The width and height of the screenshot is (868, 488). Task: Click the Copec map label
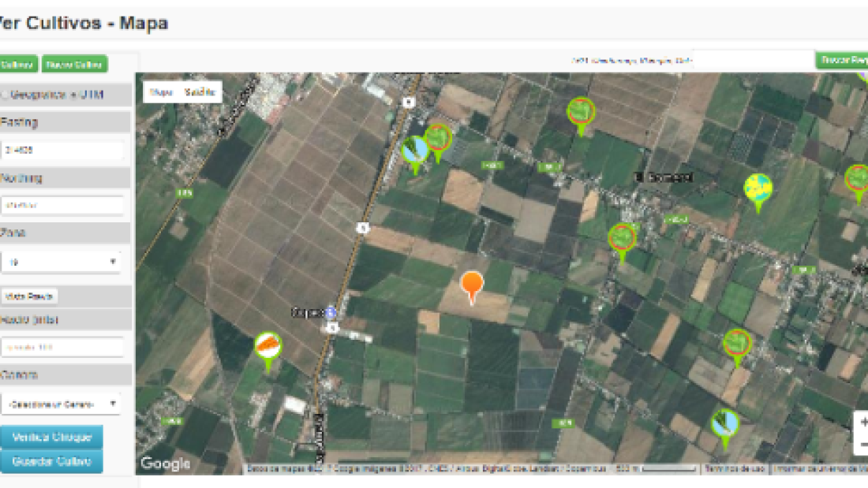[307, 313]
